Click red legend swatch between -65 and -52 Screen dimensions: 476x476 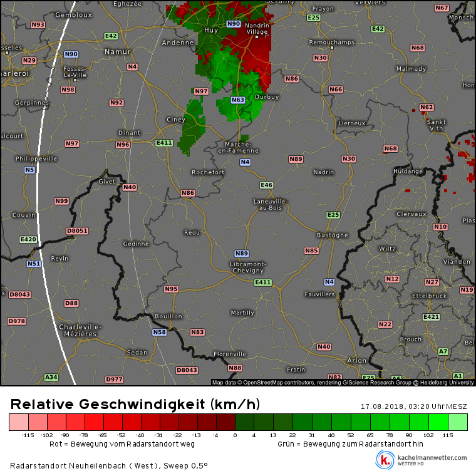coord(113,422)
